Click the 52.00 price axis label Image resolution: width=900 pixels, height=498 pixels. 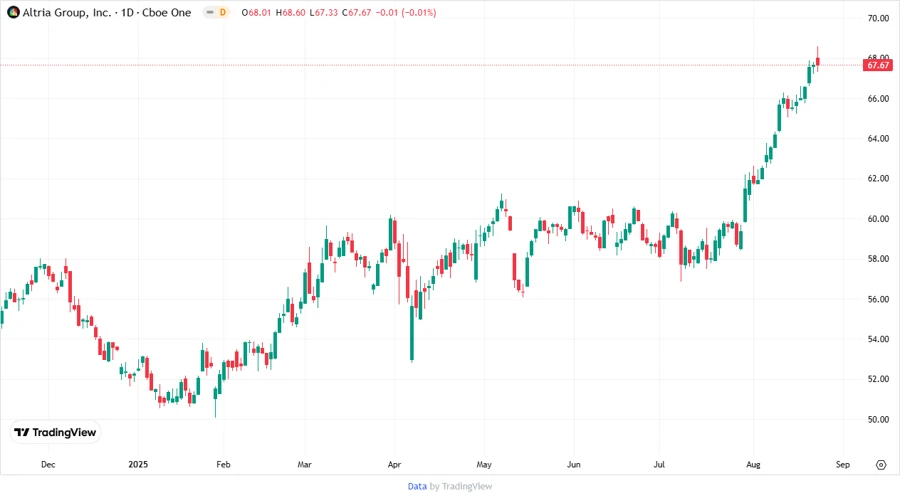(878, 379)
